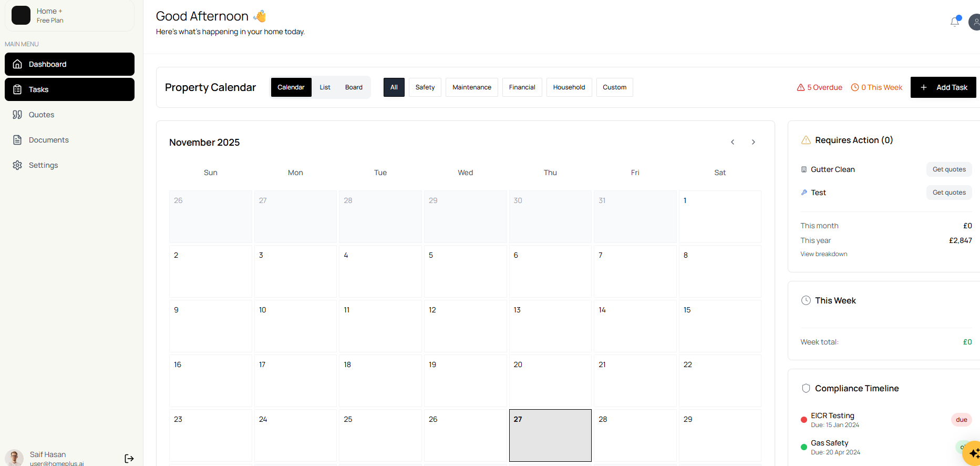Click the November 2025 month heading
980x466 pixels.
[204, 143]
